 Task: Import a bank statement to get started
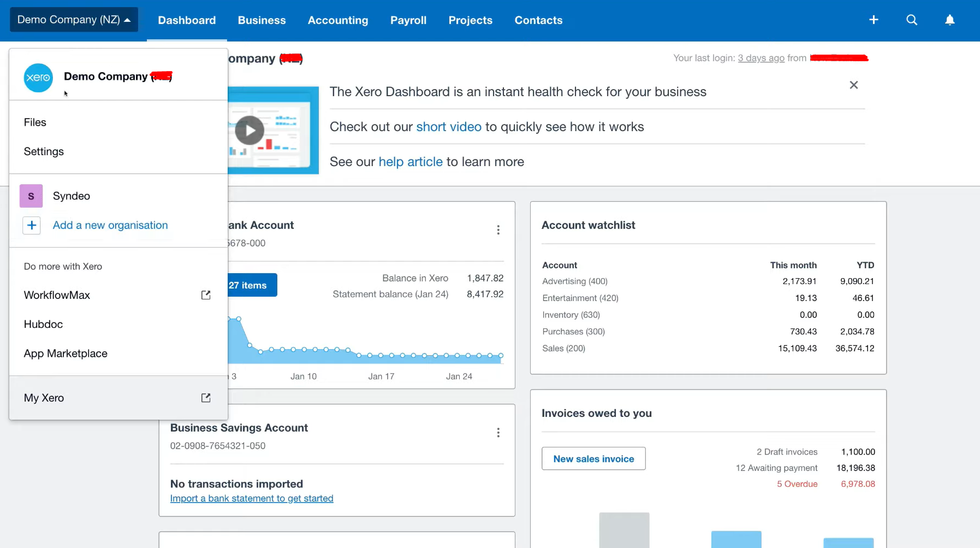(252, 498)
